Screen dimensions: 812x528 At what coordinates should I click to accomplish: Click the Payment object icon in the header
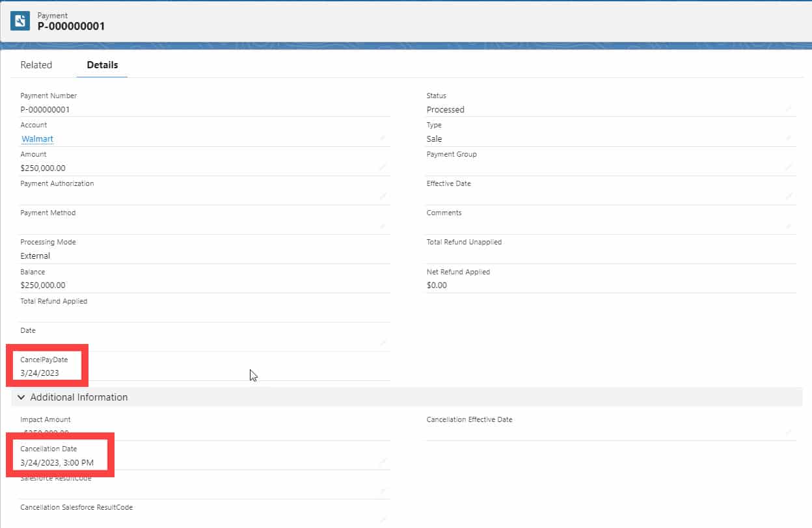pyautogui.click(x=20, y=20)
